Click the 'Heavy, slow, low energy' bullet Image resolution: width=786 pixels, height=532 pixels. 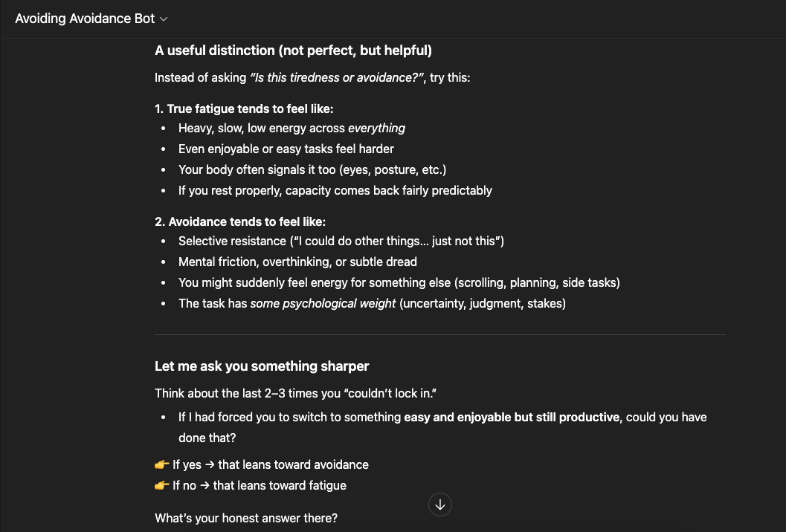point(291,129)
